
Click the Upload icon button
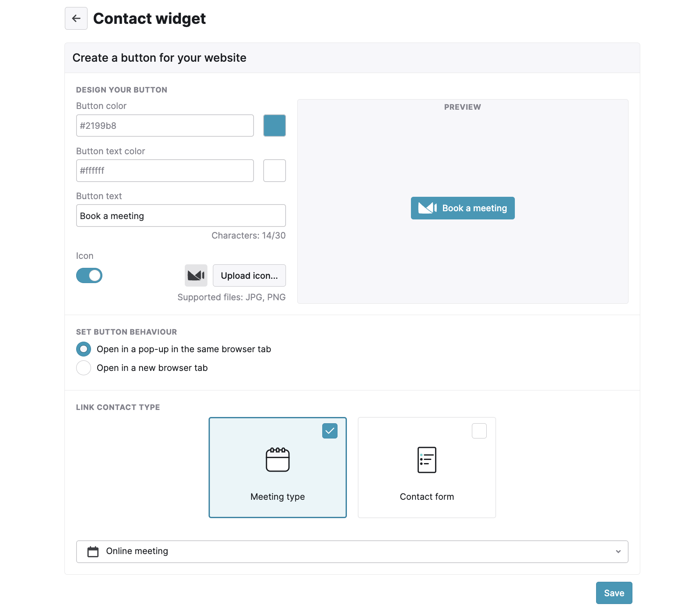point(249,276)
